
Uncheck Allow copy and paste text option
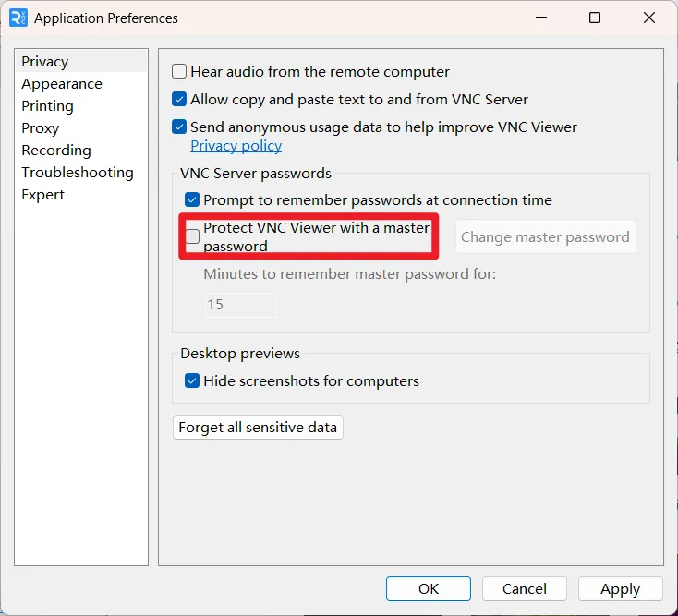point(179,99)
